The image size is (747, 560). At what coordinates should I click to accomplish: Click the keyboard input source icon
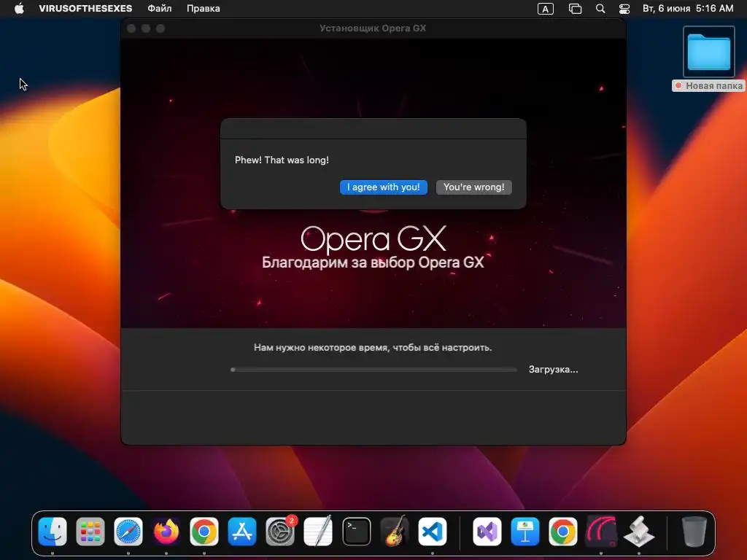546,9
